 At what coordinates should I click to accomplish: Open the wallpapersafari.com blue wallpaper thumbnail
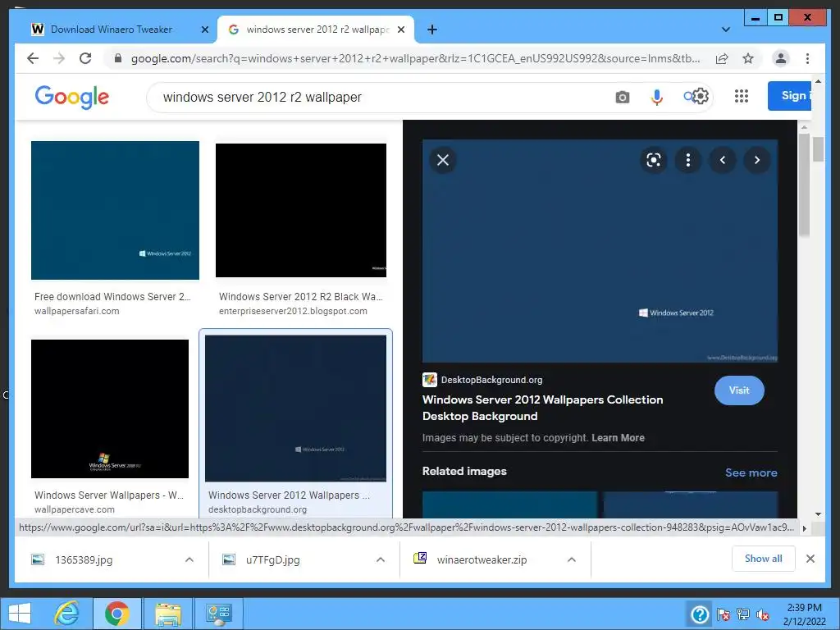[x=115, y=211]
